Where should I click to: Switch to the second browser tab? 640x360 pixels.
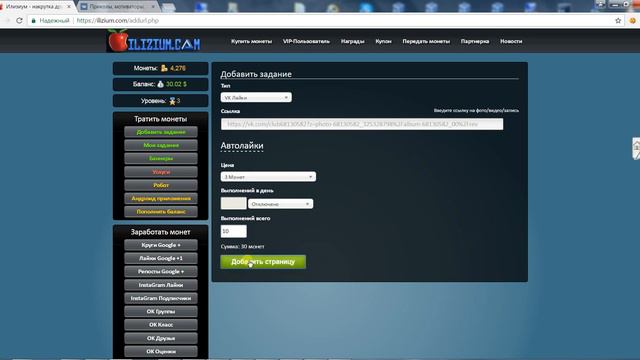tap(118, 7)
